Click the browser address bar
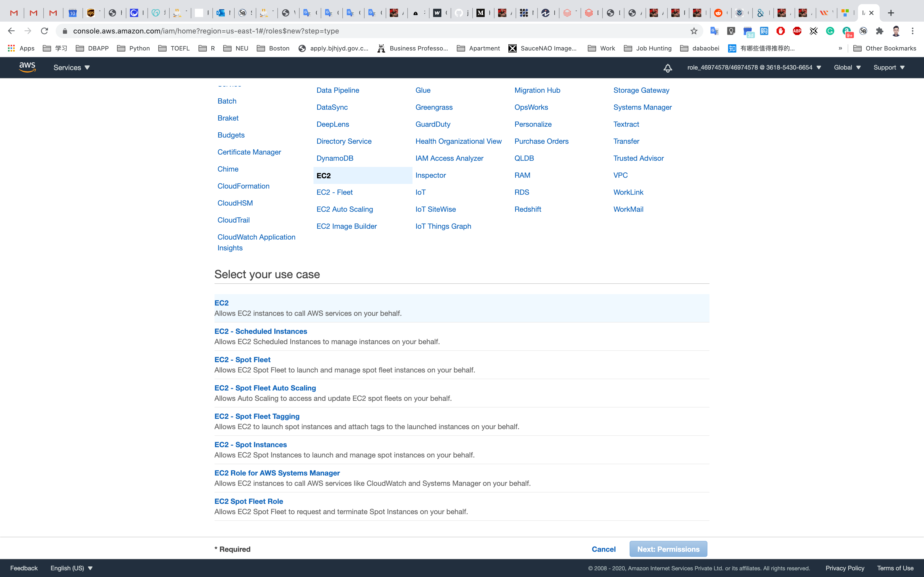924x577 pixels. click(378, 31)
